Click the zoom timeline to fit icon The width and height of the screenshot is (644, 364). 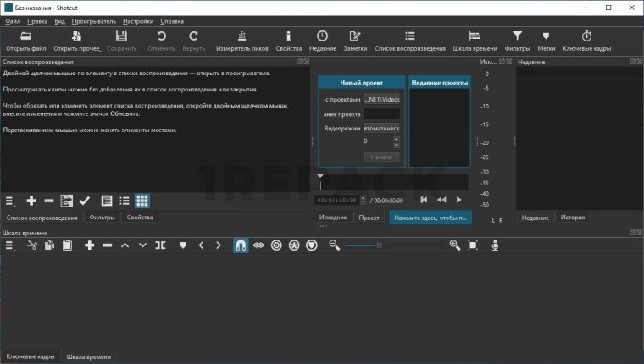click(473, 245)
